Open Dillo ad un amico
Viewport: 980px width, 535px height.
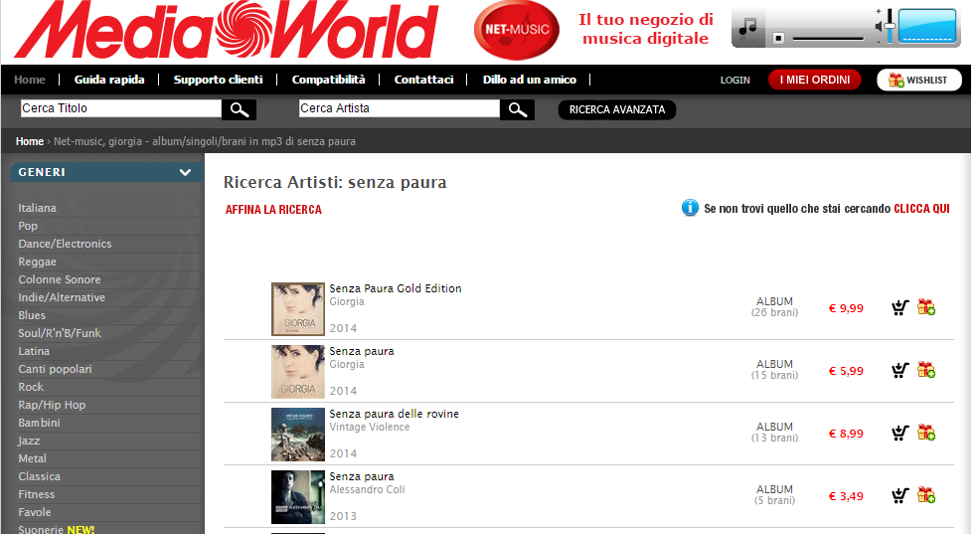coord(530,80)
